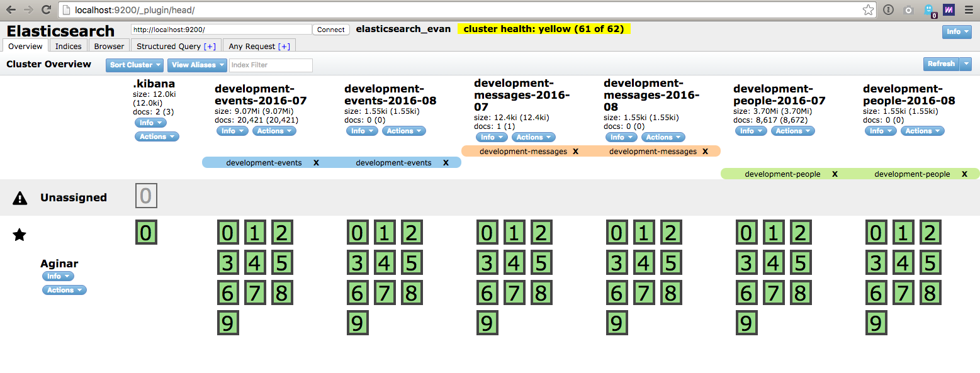Image resolution: width=980 pixels, height=373 pixels.
Task: Remove development-messages alias from messages-2016-07
Action: (x=575, y=152)
